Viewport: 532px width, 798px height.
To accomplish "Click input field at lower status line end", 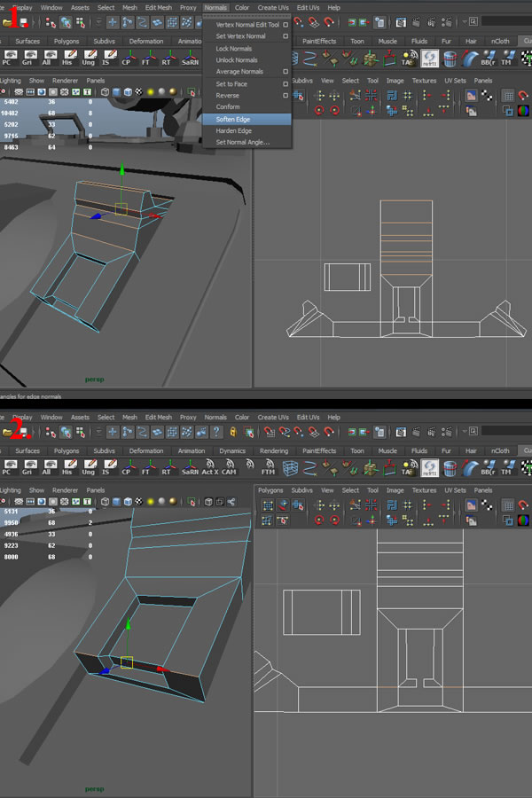I will tap(506, 431).
